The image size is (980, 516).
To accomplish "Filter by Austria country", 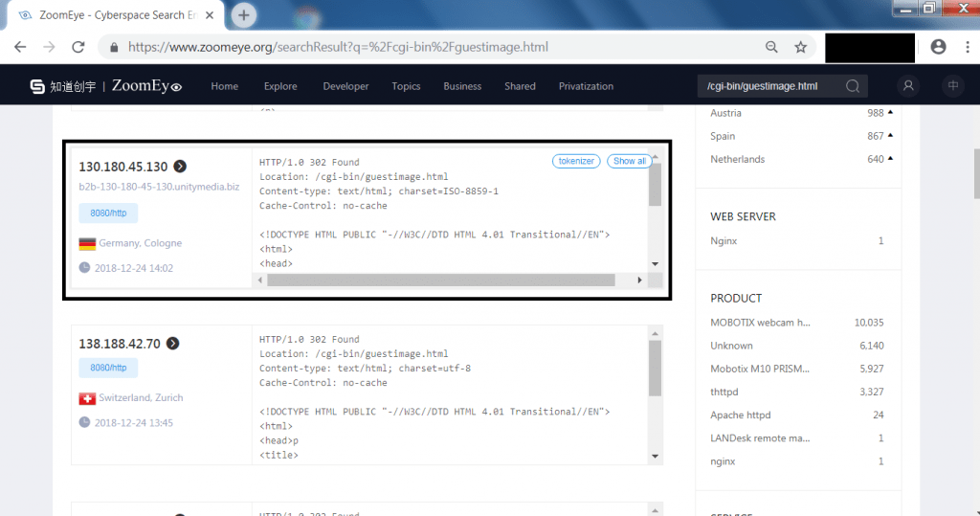I will [725, 113].
